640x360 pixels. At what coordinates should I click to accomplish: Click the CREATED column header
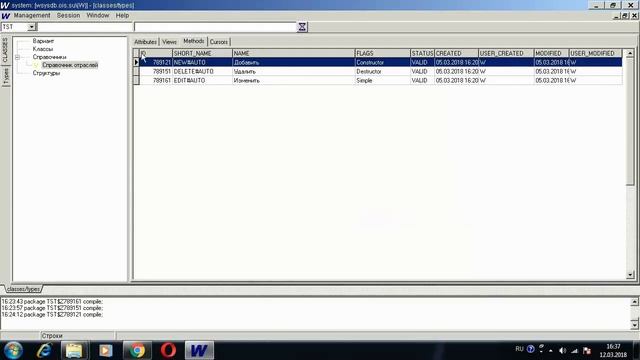456,53
